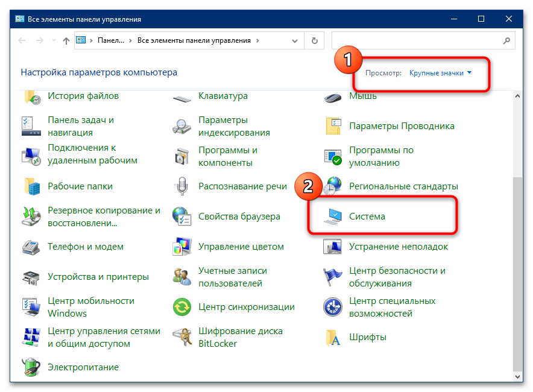Open Шрифты fonts folder icon
The image size is (533, 392).
(x=333, y=337)
